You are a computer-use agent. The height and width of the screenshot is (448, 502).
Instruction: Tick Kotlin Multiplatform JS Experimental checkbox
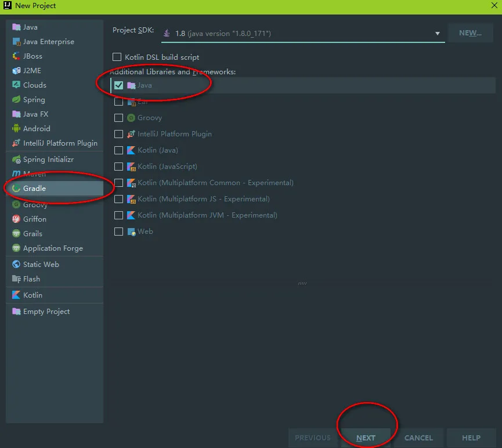[118, 199]
